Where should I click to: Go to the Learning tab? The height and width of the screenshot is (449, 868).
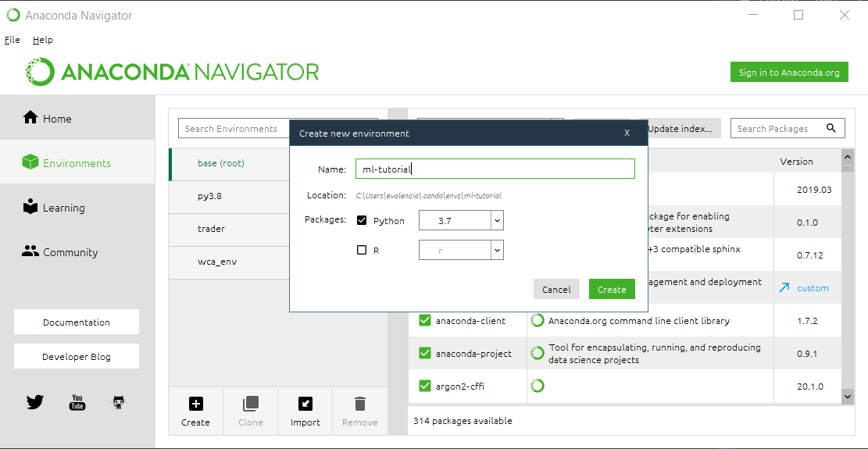coord(77,208)
